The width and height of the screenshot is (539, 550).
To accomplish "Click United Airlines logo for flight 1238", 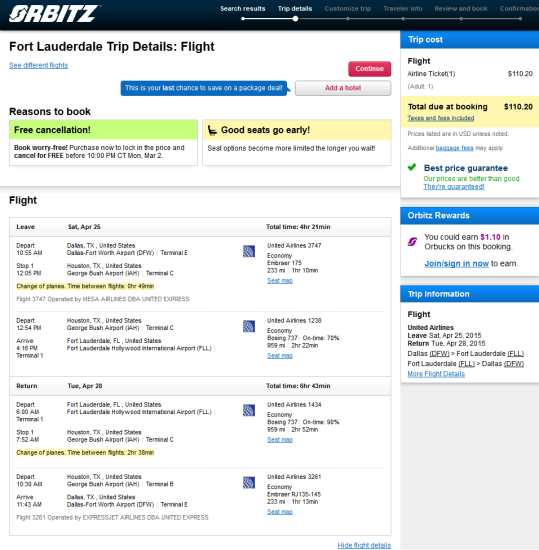I will [x=249, y=326].
